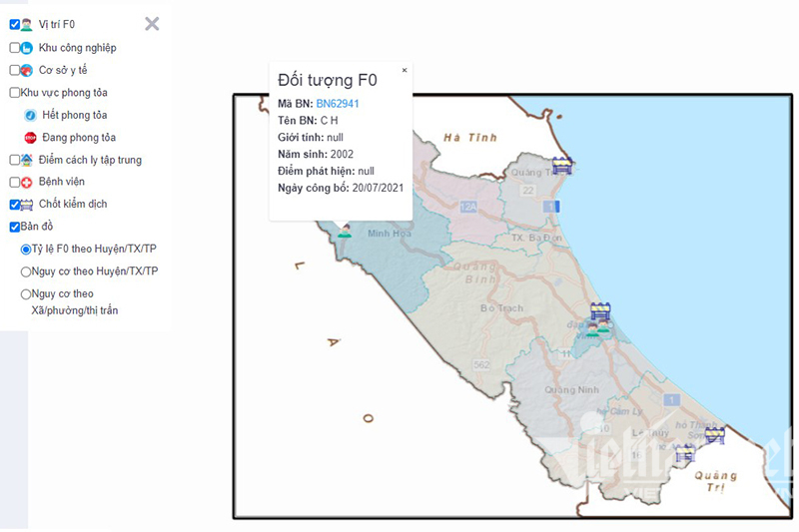Screen dimensions: 799x532
Task: Click the TX. Ba Đồn district on map
Action: pos(536,239)
